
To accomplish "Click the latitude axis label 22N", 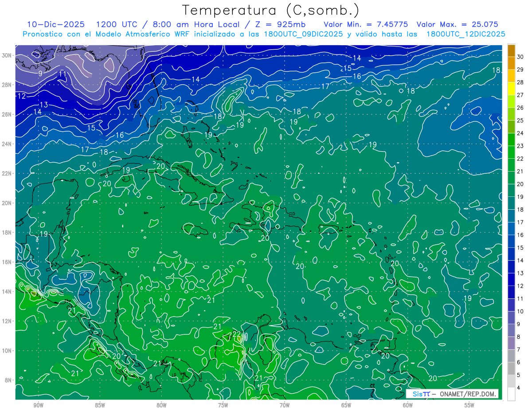I will 7,173.
